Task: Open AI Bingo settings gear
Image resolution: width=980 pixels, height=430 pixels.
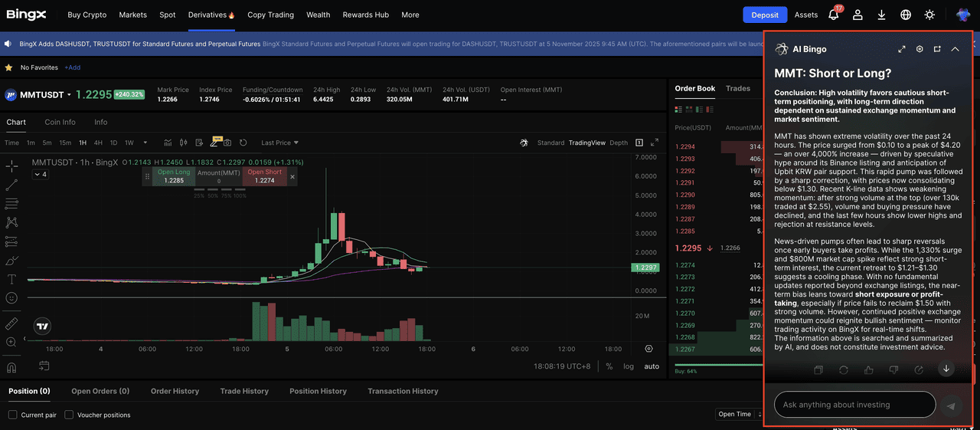Action: click(x=920, y=49)
